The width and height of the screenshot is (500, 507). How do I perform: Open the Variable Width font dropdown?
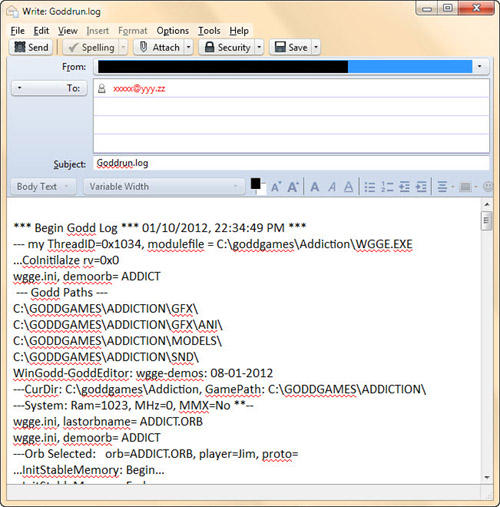pos(163,186)
